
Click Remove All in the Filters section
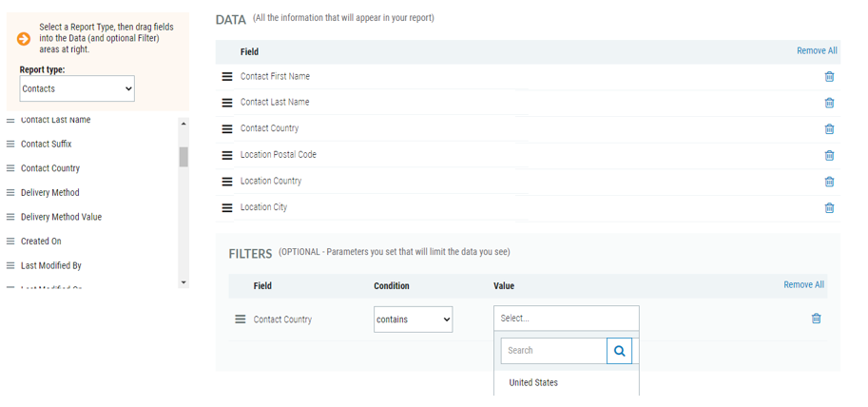[x=803, y=284]
